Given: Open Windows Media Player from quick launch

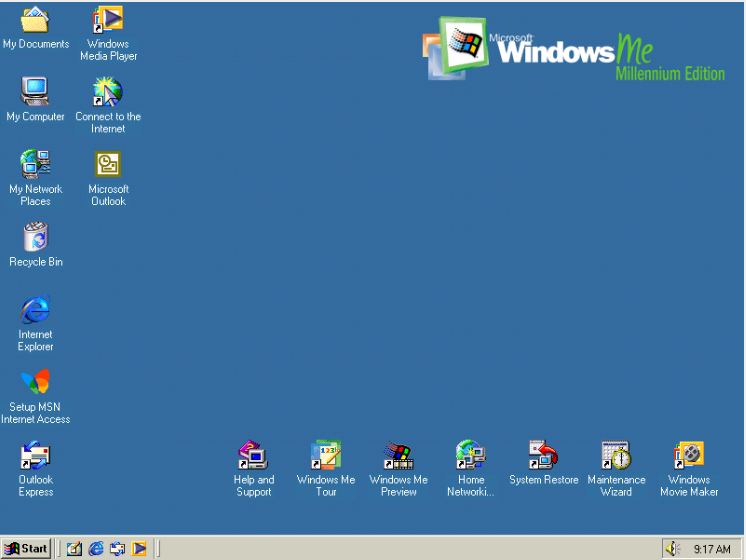Looking at the screenshot, I should click(x=139, y=549).
